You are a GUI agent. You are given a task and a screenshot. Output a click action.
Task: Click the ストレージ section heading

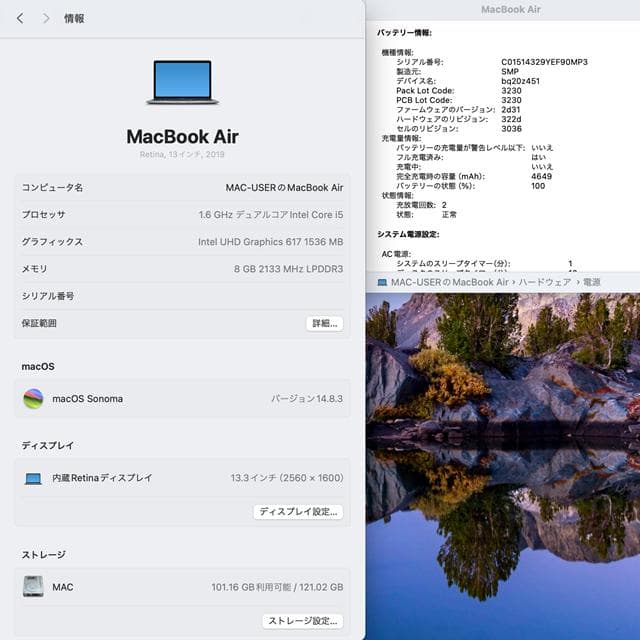point(43,555)
